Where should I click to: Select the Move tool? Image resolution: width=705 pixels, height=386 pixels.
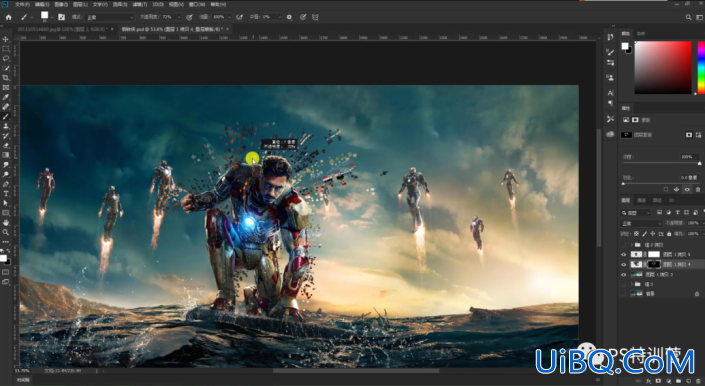coord(6,39)
